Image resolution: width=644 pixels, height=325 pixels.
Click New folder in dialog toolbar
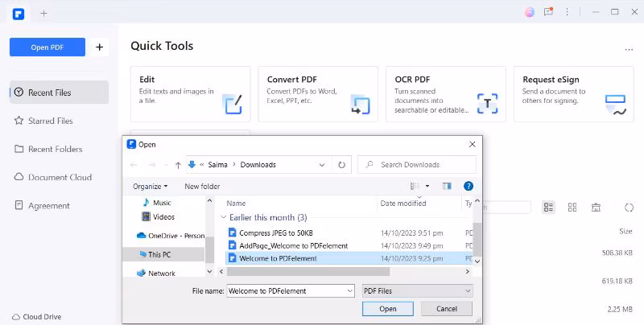pyautogui.click(x=202, y=187)
